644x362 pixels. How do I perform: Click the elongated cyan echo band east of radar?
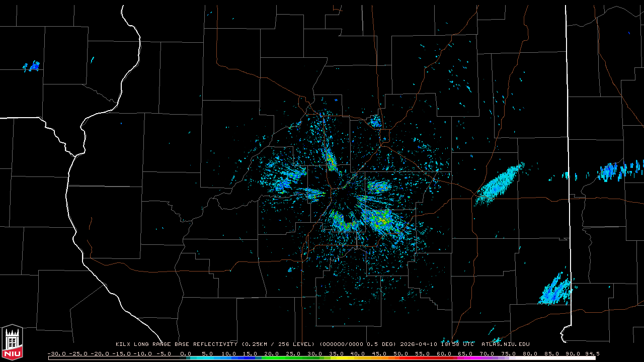(499, 184)
